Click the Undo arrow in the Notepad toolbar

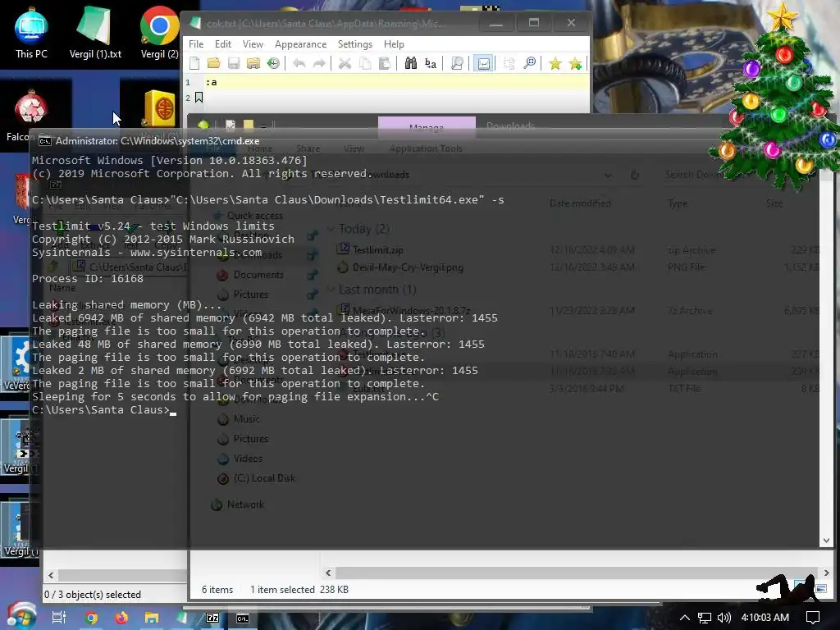pyautogui.click(x=299, y=64)
